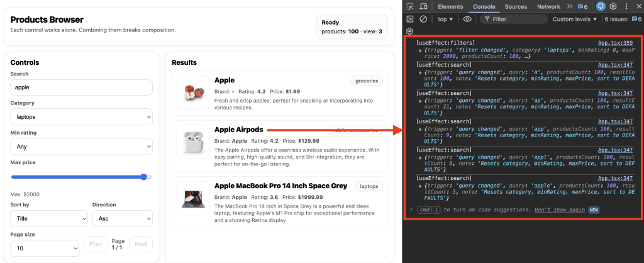Open App.tsx:347 link beside query 'a' log
Viewport: 644px width, 263px height.
tap(615, 65)
